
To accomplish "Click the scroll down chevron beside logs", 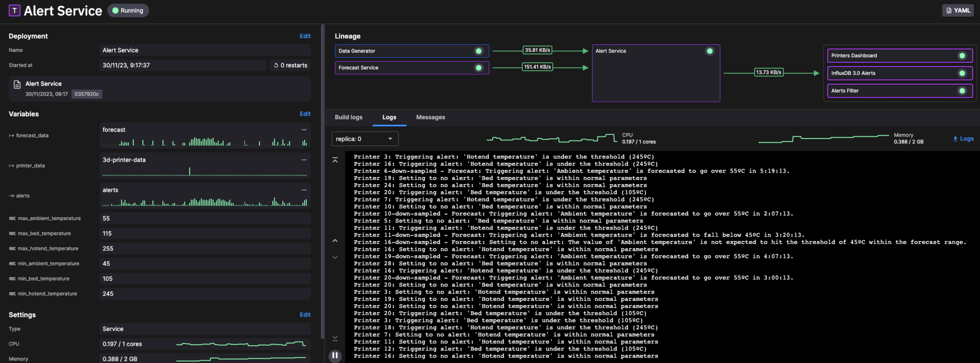I will (335, 258).
